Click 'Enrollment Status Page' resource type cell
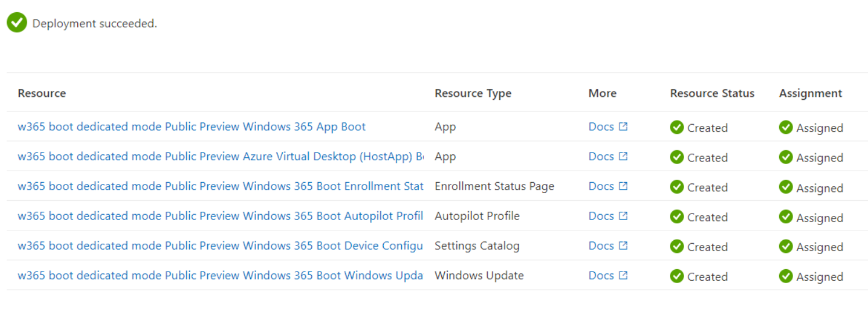The width and height of the screenshot is (868, 311). tap(495, 186)
